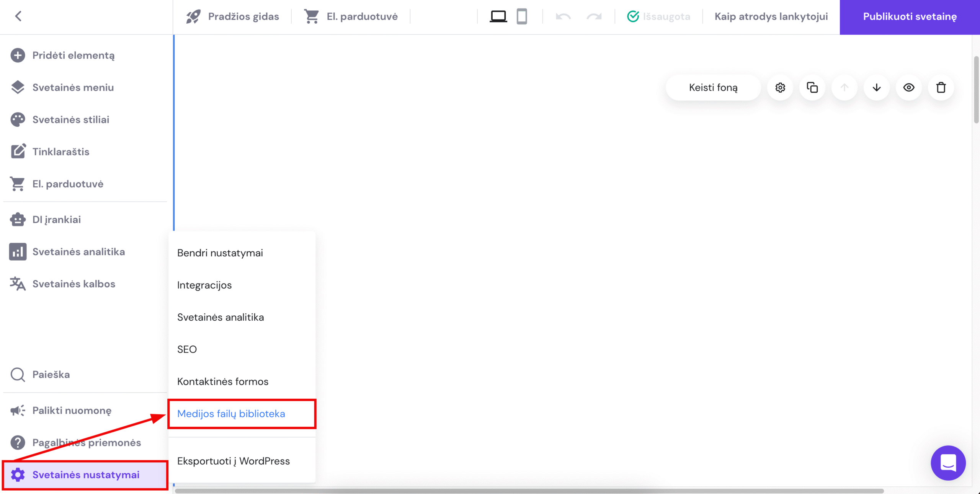The width and height of the screenshot is (980, 494).
Task: Select Bendri nustatymai from the menu
Action: coord(220,253)
